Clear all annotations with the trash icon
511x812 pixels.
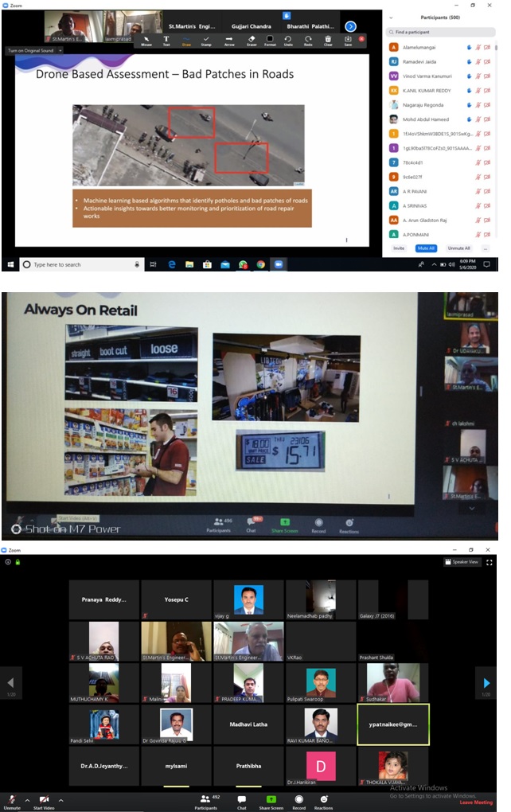point(328,41)
